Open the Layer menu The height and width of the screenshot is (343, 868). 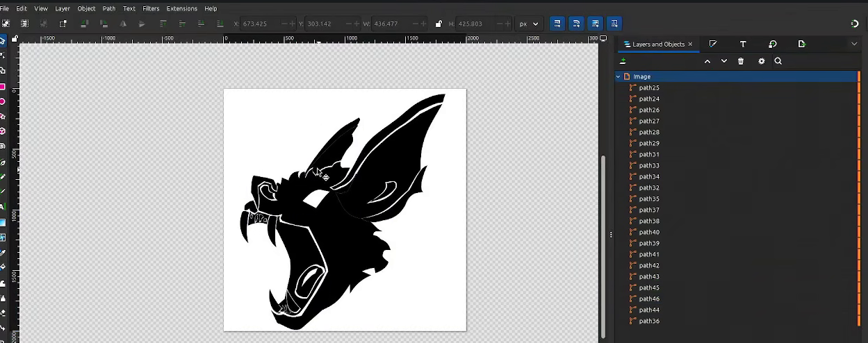pos(63,8)
